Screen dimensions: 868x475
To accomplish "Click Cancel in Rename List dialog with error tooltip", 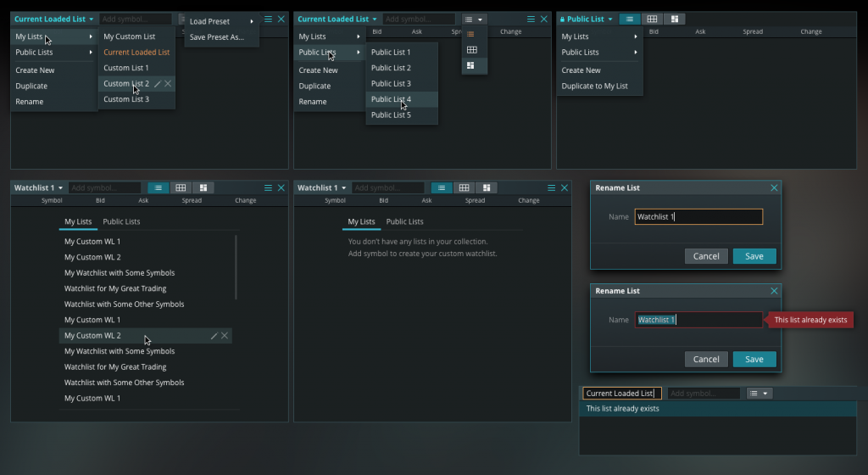I will click(706, 360).
